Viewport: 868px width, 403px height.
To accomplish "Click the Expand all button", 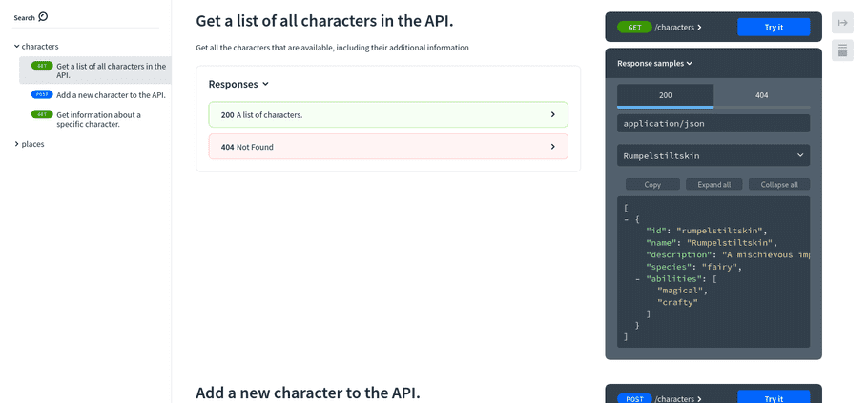I will coord(714,184).
